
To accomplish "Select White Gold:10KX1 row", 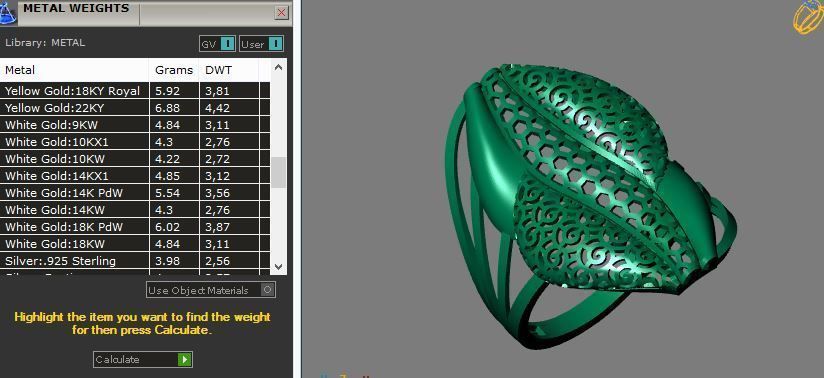I will click(135, 141).
